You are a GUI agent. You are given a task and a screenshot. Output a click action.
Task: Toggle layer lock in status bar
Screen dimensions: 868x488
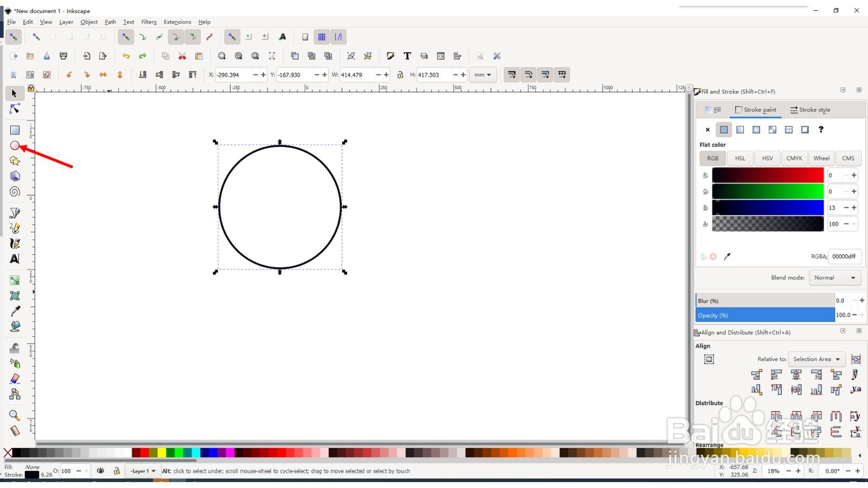[116, 471]
